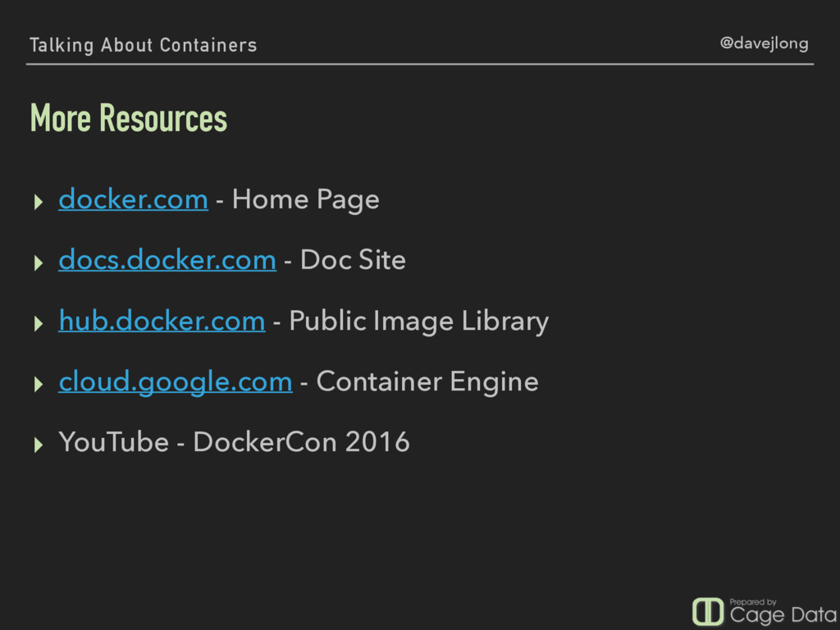Image resolution: width=840 pixels, height=630 pixels.
Task: Click the Cage Data logo icon
Action: (708, 611)
